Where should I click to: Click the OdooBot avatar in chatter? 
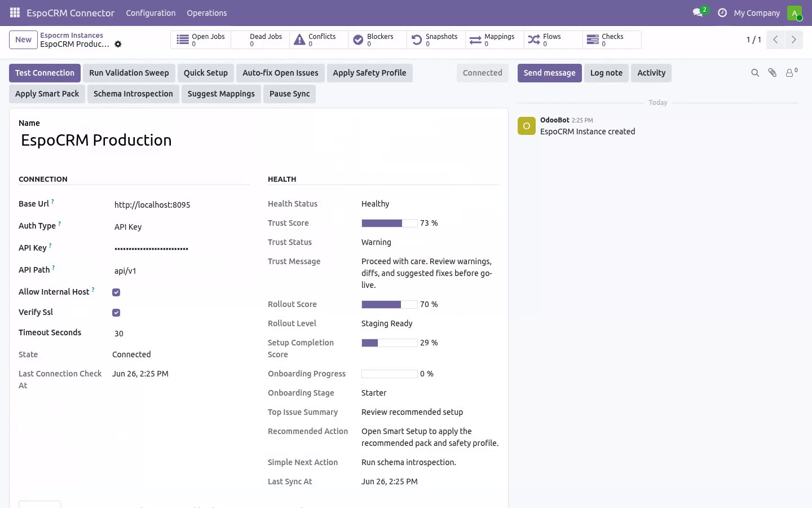[x=527, y=126]
